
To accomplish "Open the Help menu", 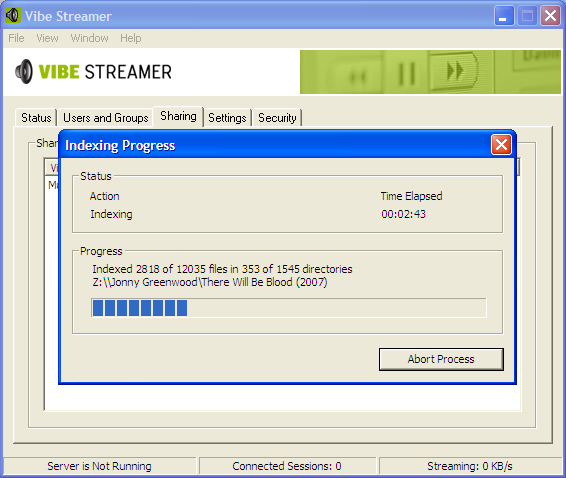I will pos(131,38).
